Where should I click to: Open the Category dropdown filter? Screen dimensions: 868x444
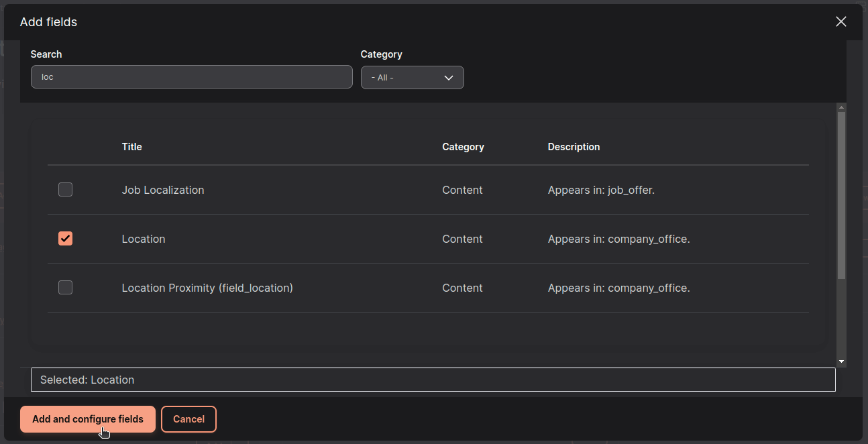click(412, 77)
